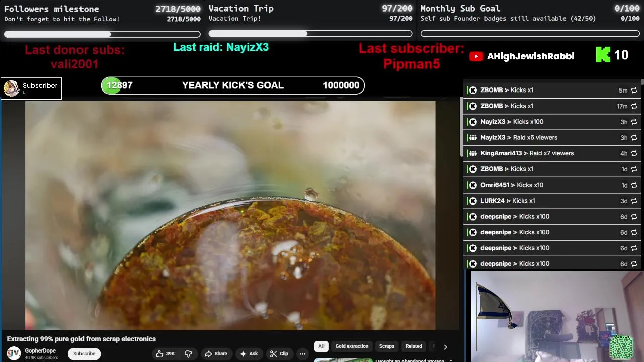Click the dislike thumbs down icon
Screen dimensions: 644x362
pos(188,354)
